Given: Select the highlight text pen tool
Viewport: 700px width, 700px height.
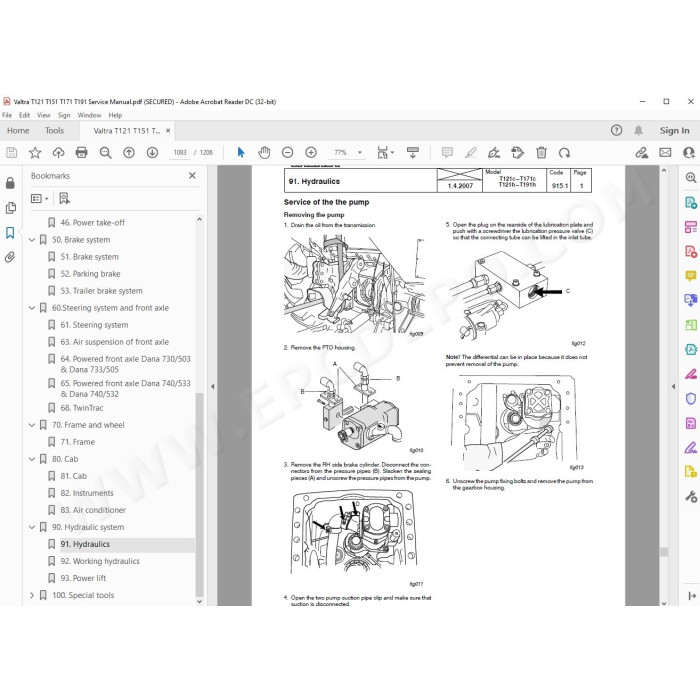Looking at the screenshot, I should [x=471, y=153].
